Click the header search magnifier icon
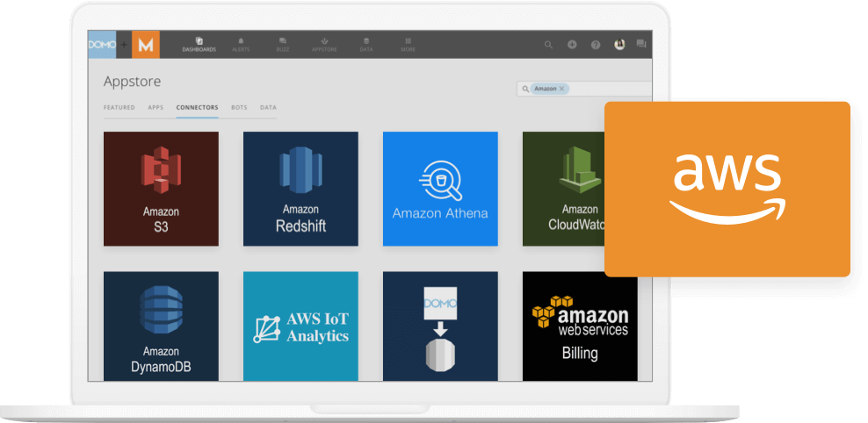 tap(548, 45)
